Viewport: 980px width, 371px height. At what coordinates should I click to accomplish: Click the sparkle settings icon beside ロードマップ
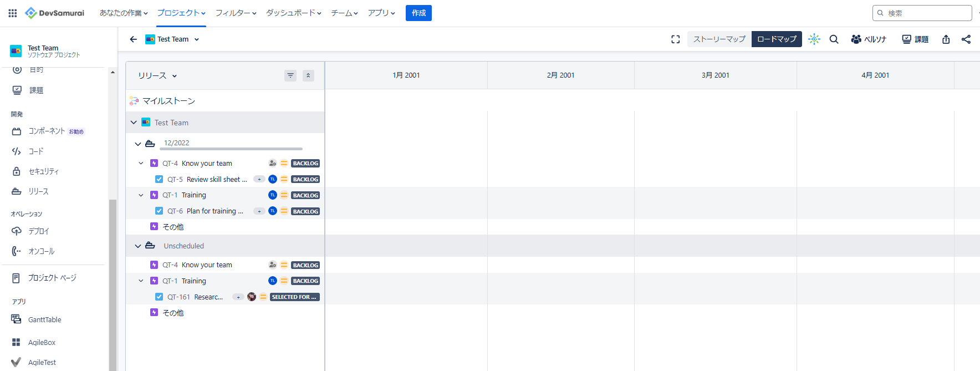pos(814,39)
